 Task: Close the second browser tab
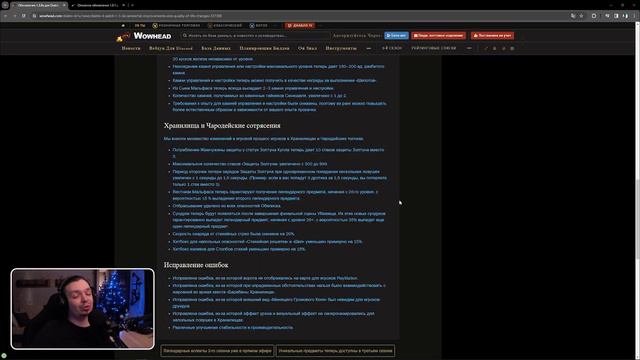click(124, 5)
